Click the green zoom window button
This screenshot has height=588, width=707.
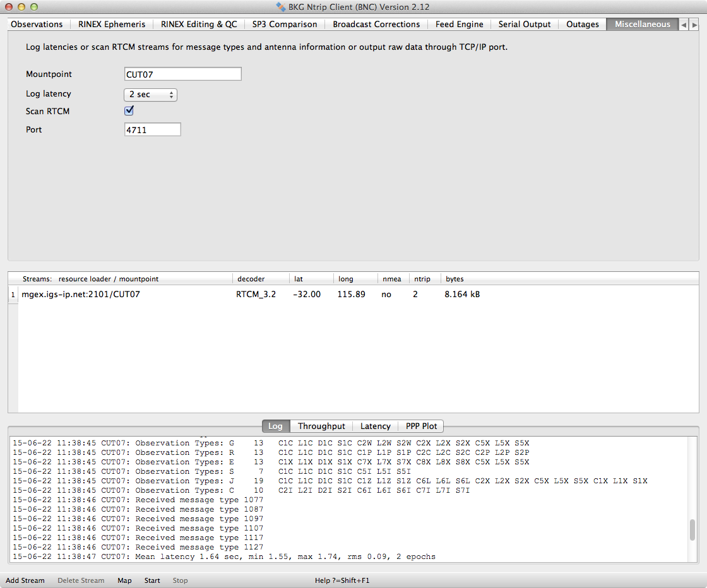pyautogui.click(x=34, y=7)
